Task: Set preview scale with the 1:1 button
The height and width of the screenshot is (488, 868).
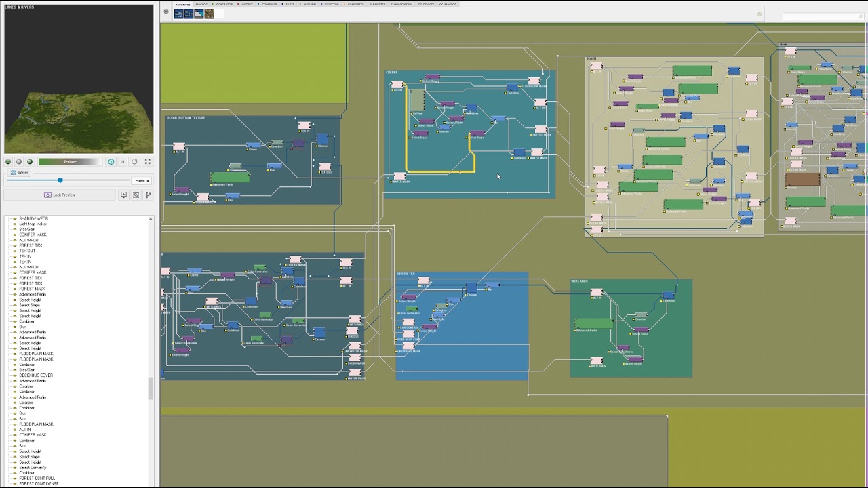Action: tap(122, 162)
